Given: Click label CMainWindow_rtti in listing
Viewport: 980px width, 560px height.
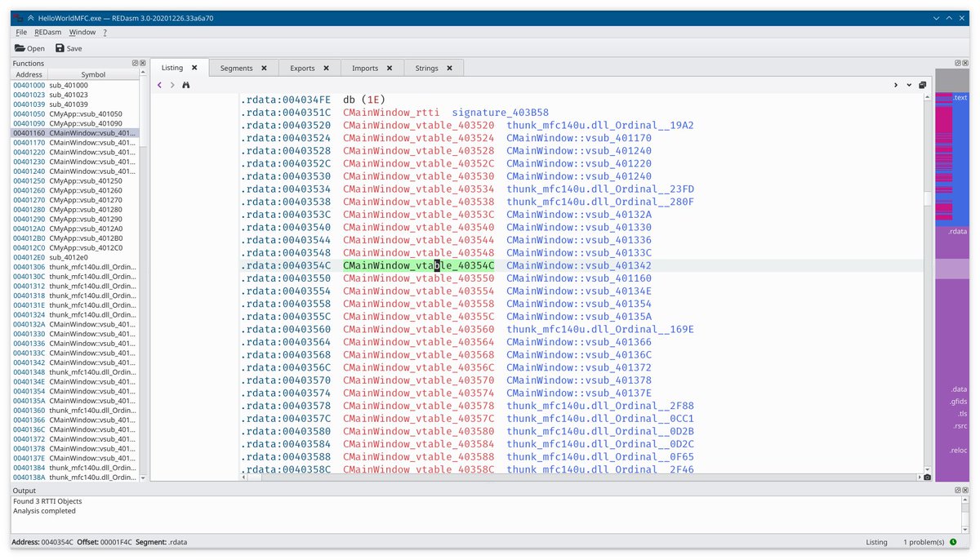Looking at the screenshot, I should [391, 113].
